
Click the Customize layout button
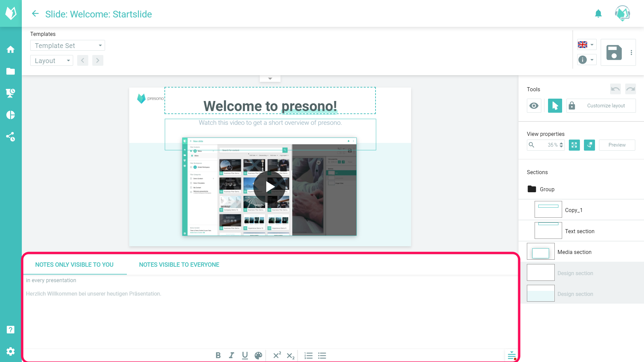606,106
